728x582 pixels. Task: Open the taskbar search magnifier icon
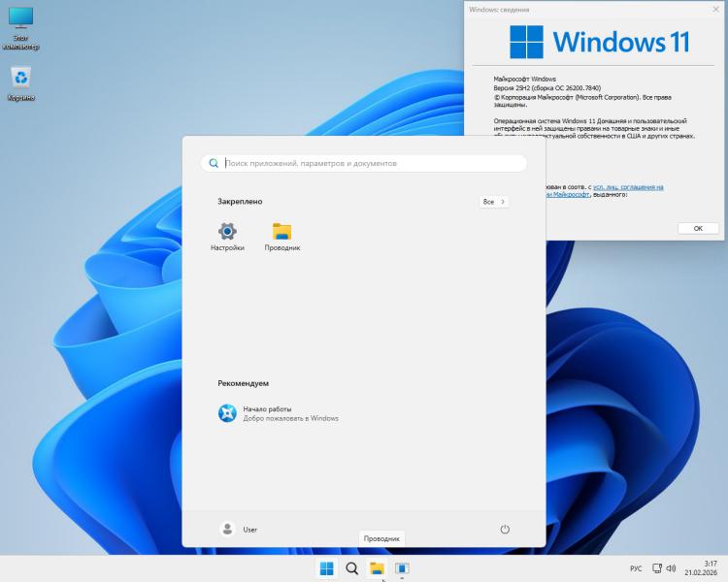click(352, 568)
